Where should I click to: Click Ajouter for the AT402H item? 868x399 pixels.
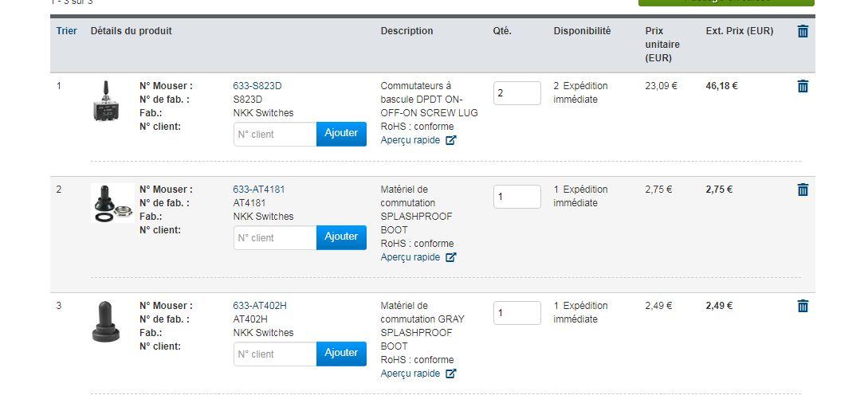[341, 354]
